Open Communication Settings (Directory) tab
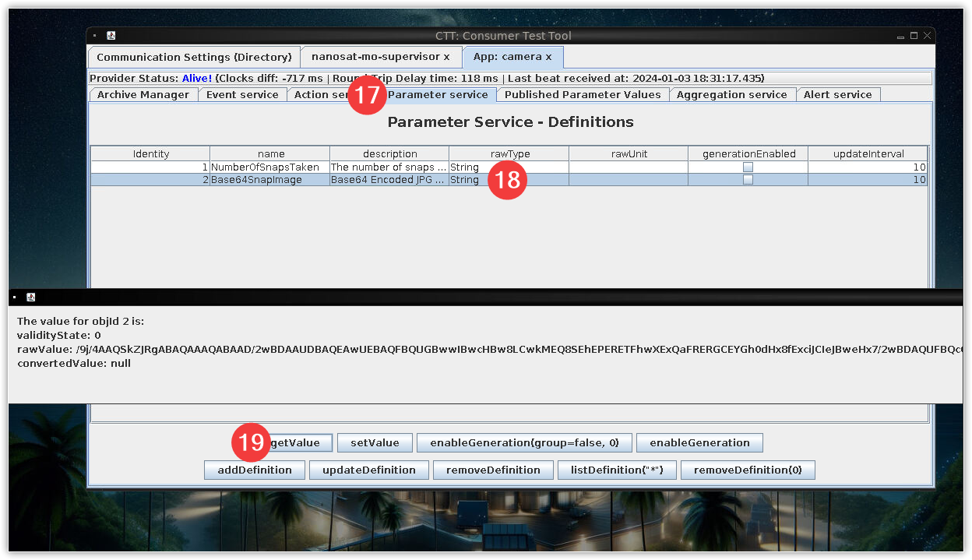The image size is (972, 560). 194,57
